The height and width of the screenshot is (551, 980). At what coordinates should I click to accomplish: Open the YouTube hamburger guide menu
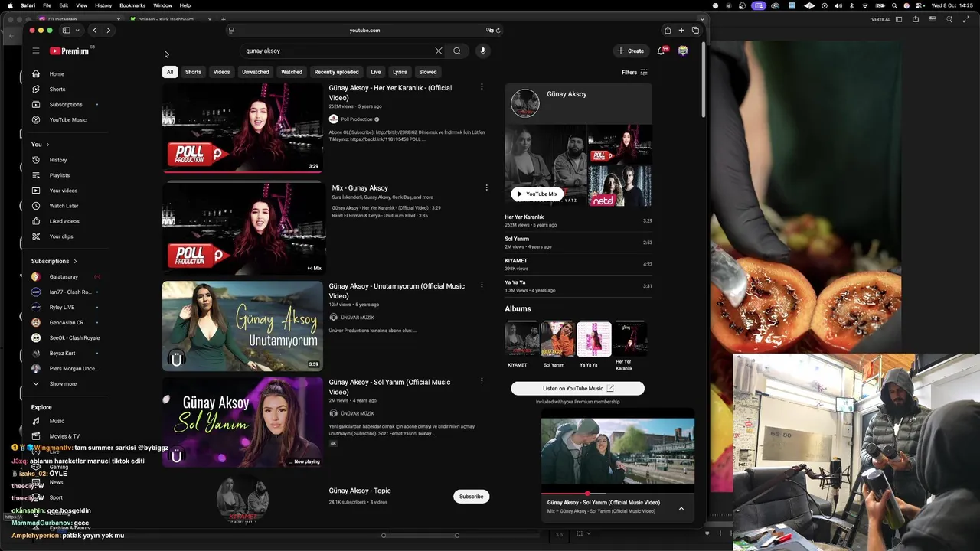click(x=36, y=51)
